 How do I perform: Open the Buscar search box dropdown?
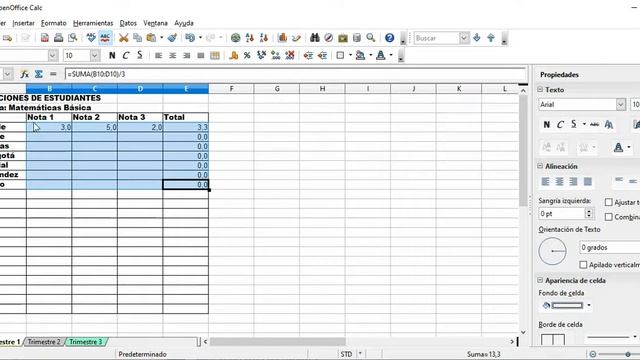(464, 38)
